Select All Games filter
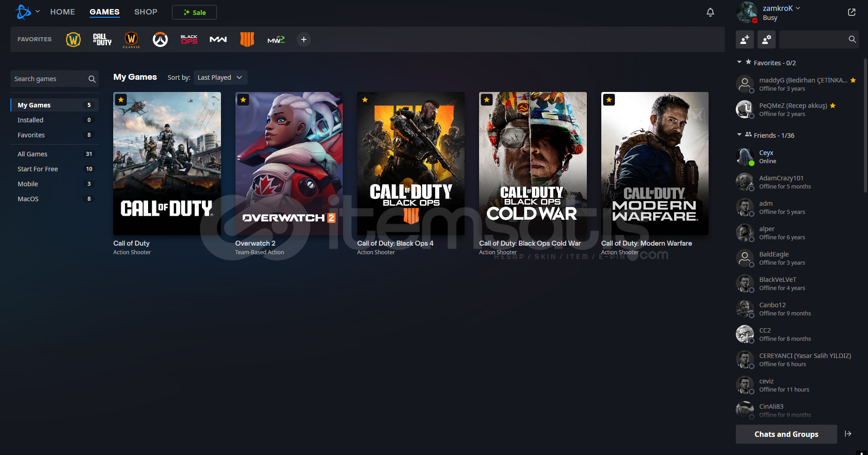868x455 pixels. click(x=54, y=154)
